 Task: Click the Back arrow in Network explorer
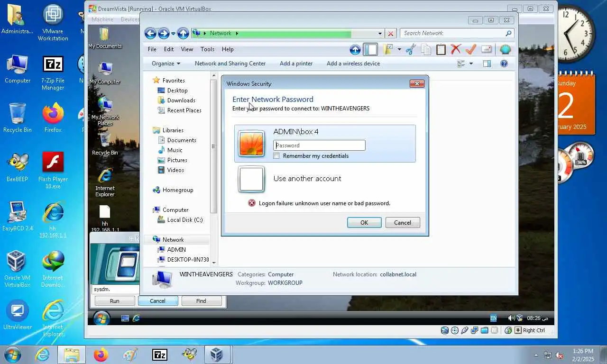[x=150, y=33]
